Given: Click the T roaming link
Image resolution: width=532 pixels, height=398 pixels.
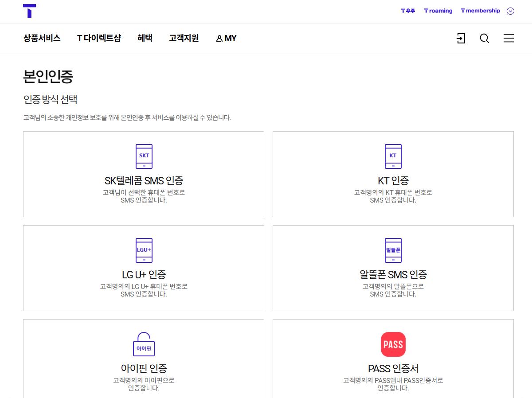Looking at the screenshot, I should (x=438, y=11).
